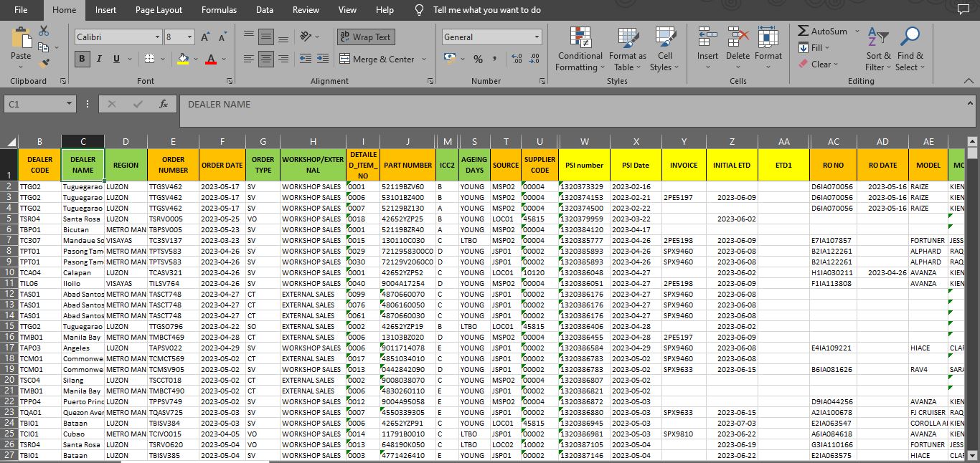Click the AutoSum button

click(822, 31)
